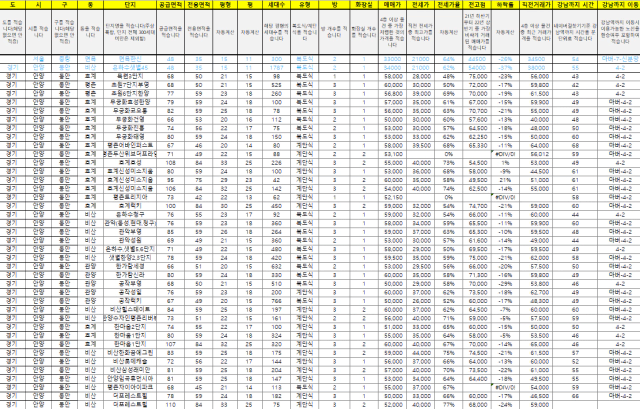Select the 강남까지 시간 column header

(x=575, y=5)
